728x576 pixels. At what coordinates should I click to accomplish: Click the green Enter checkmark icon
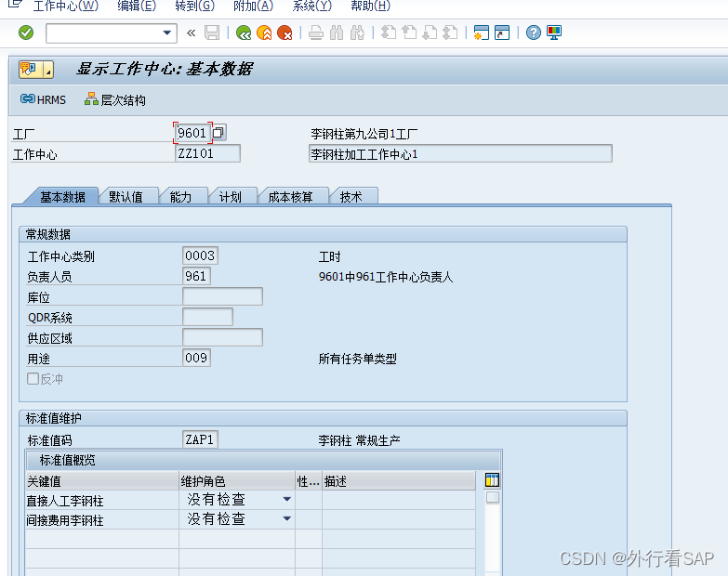pyautogui.click(x=26, y=33)
